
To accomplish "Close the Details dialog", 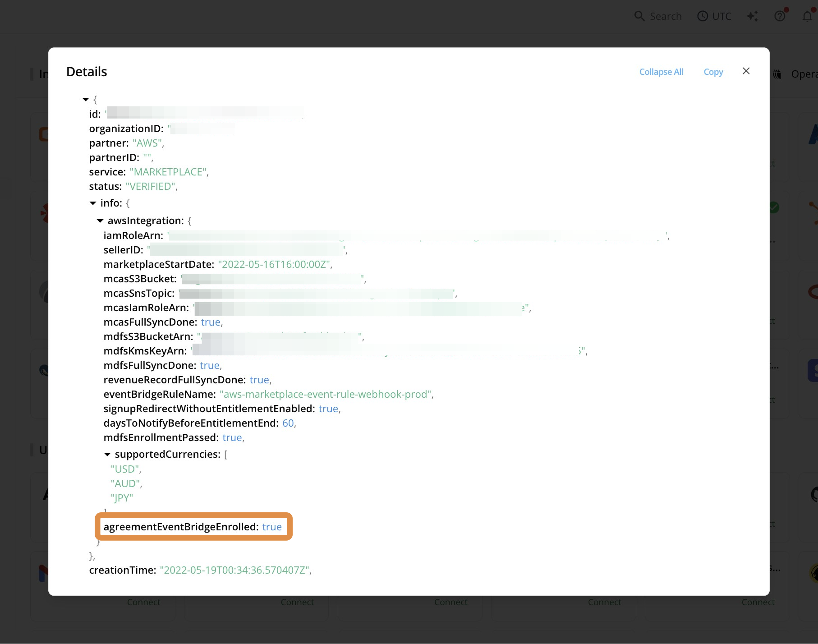I will [x=746, y=71].
